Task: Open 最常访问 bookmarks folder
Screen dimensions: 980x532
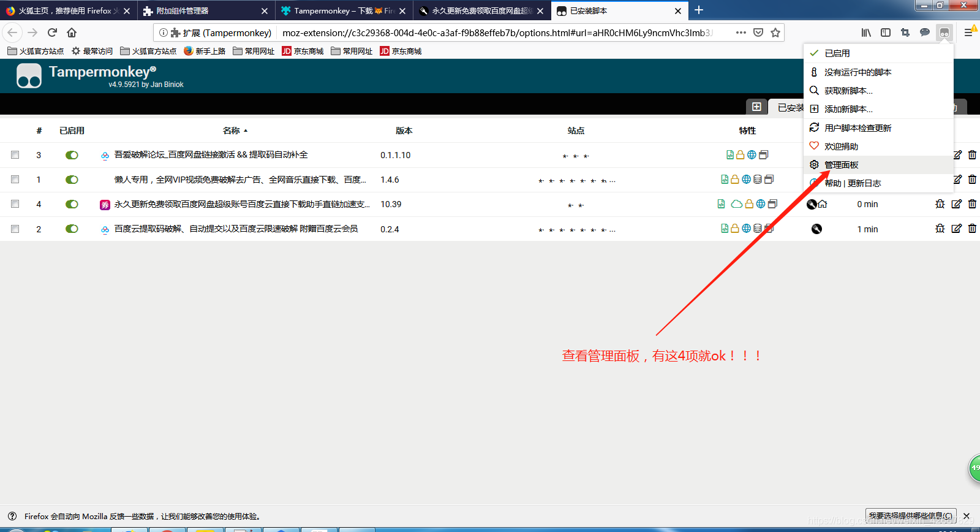Action: (x=92, y=51)
